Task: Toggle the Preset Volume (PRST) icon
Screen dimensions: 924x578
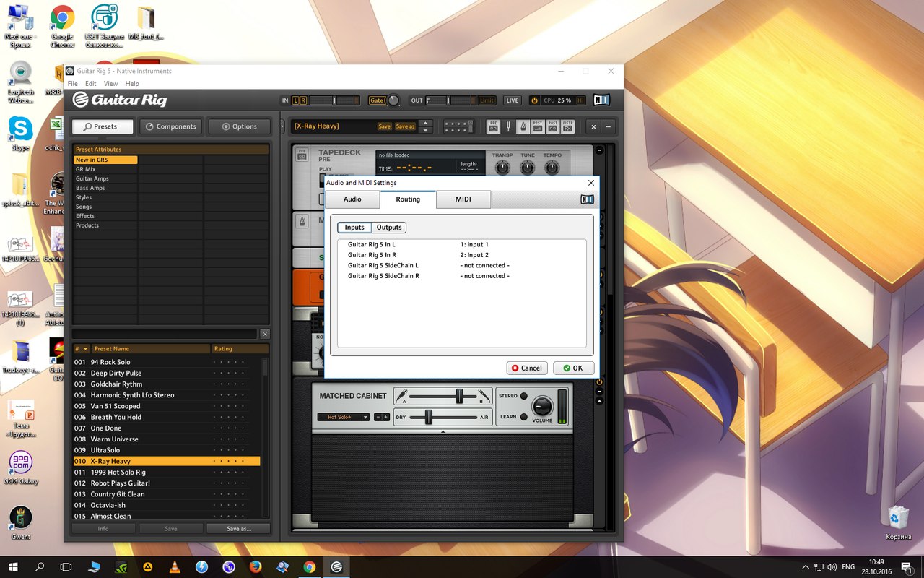Action: 538,126
